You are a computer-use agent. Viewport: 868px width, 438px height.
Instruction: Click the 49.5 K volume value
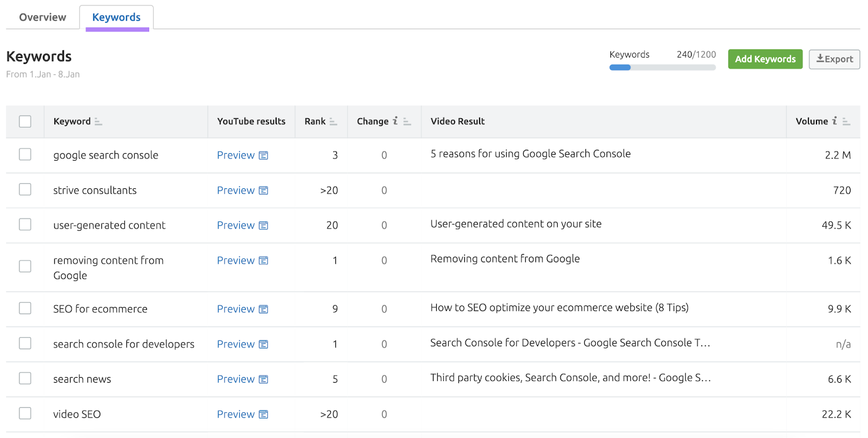pos(836,225)
